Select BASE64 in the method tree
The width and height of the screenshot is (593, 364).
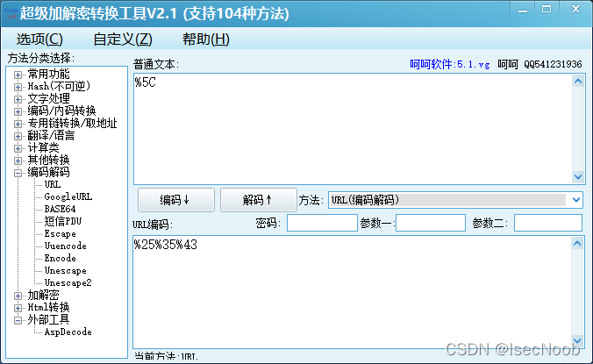(60, 209)
